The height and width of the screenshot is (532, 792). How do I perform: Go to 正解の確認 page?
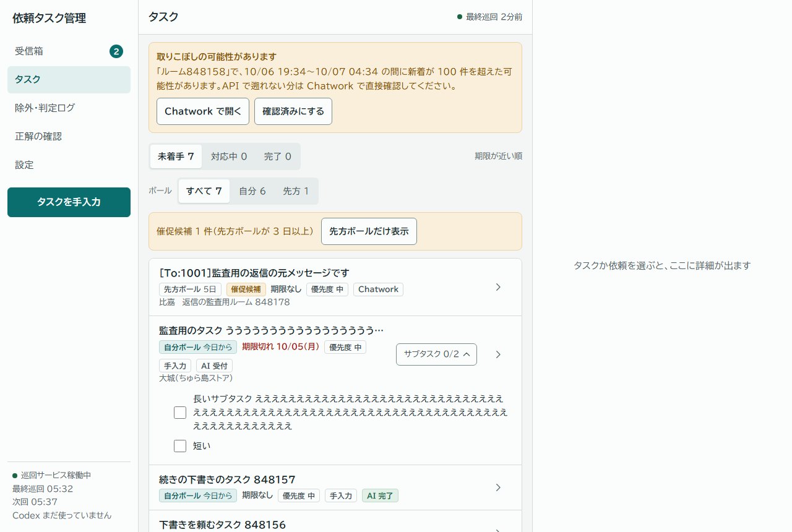69,137
